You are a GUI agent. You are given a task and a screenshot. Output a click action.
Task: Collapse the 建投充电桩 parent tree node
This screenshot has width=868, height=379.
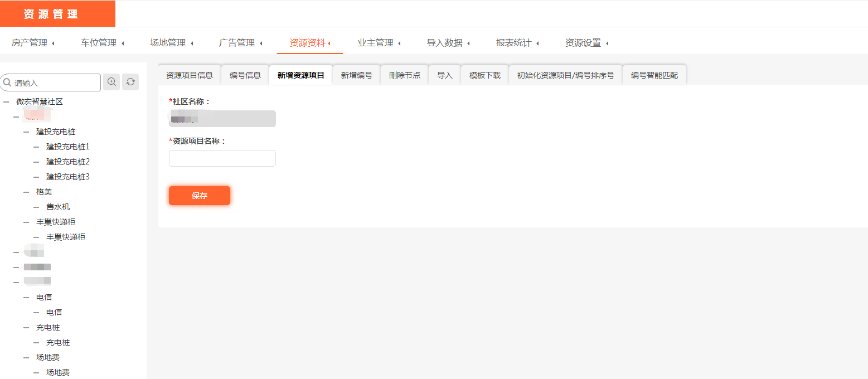pos(26,132)
